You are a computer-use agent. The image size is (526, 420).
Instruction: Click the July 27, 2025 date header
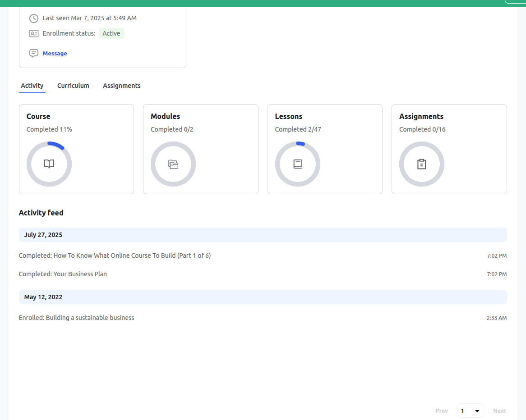pos(263,235)
